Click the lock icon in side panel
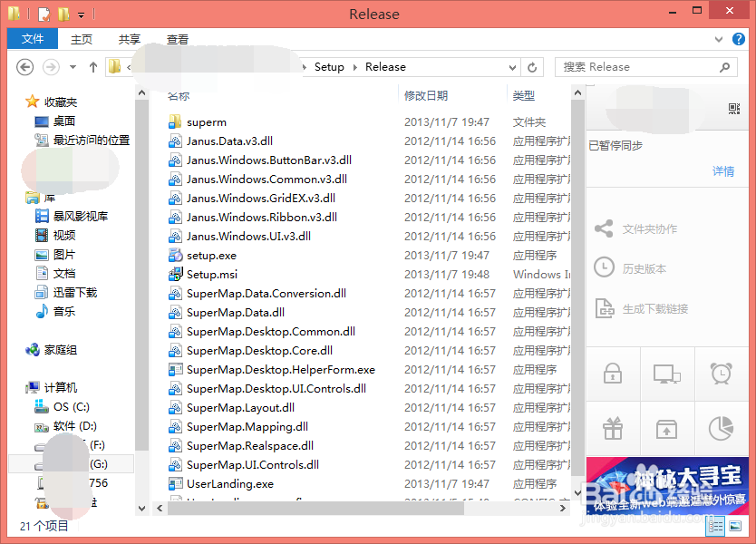Screen dimensions: 756x544 (x=613, y=374)
